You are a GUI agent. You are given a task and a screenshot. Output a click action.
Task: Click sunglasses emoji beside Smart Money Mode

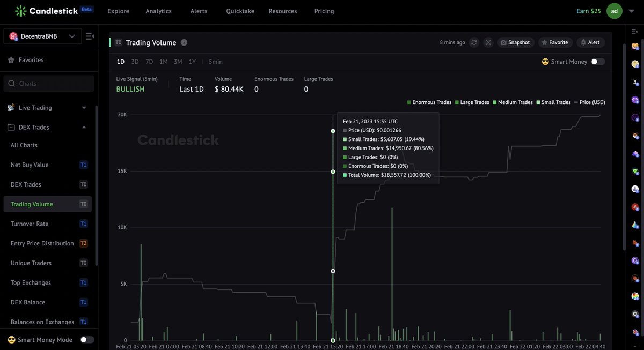pos(11,340)
